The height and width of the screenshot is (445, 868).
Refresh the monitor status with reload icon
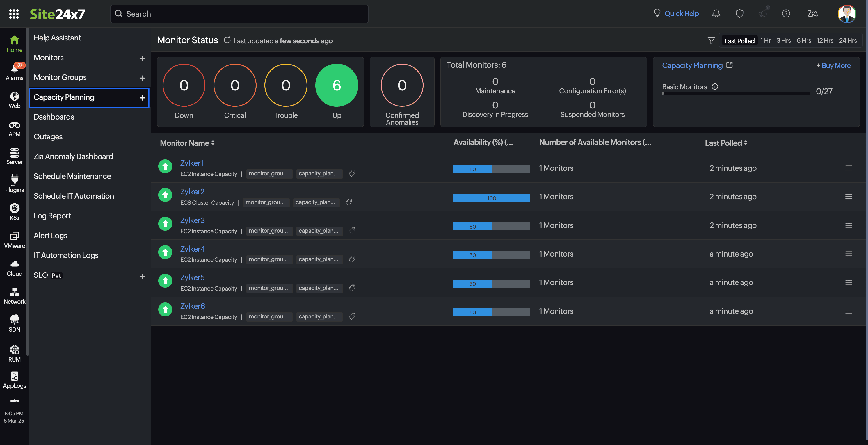[x=227, y=40]
